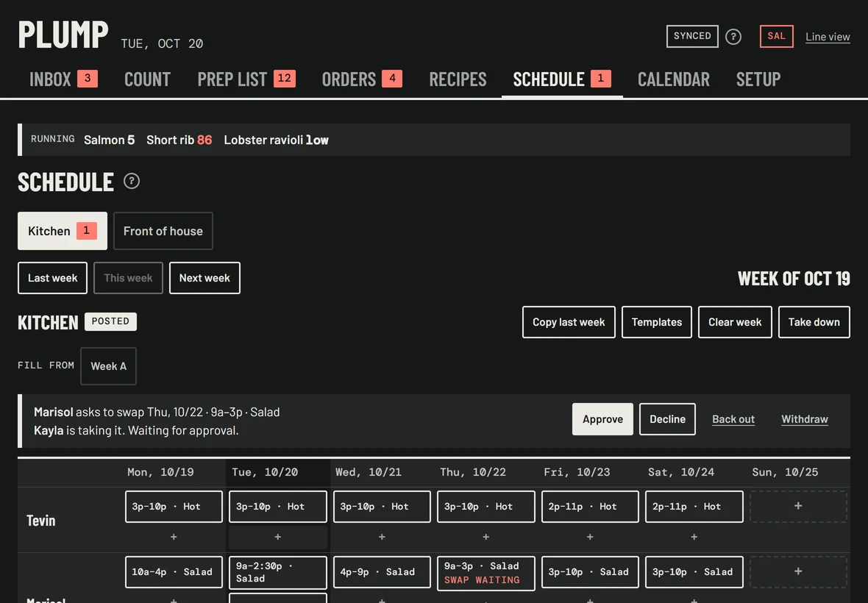Clear the week's schedule

click(735, 322)
